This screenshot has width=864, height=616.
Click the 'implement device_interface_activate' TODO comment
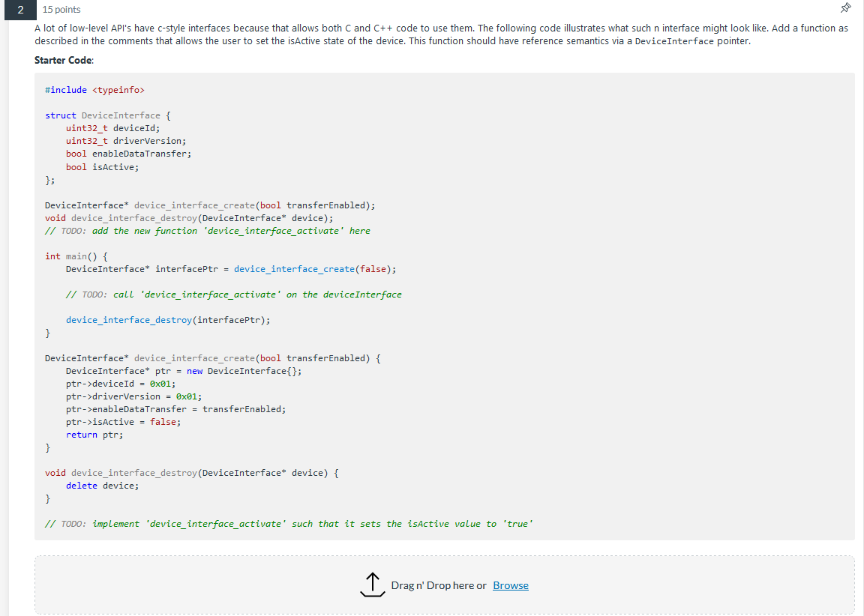(x=289, y=524)
